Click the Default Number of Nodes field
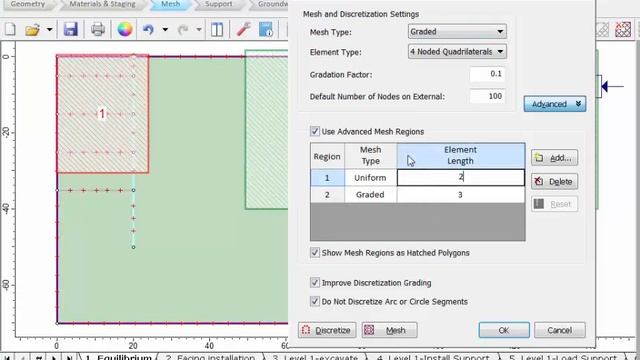The height and width of the screenshot is (360, 640). click(x=487, y=96)
